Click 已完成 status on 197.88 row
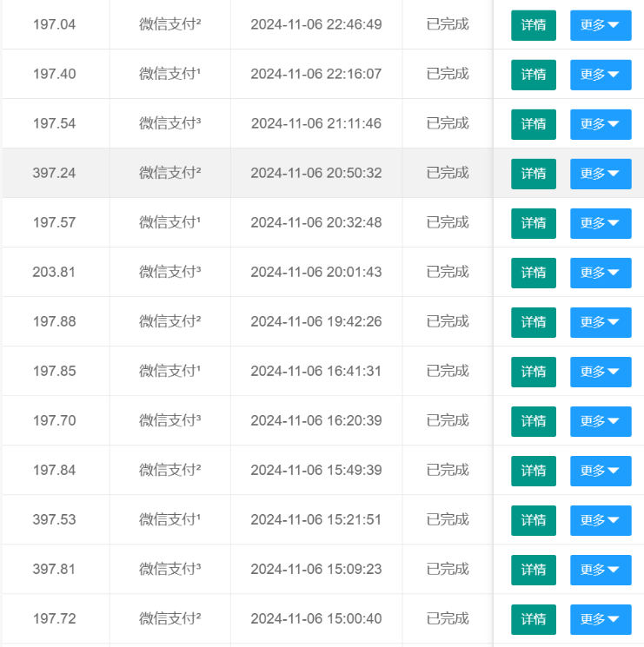The width and height of the screenshot is (644, 647). click(x=448, y=321)
